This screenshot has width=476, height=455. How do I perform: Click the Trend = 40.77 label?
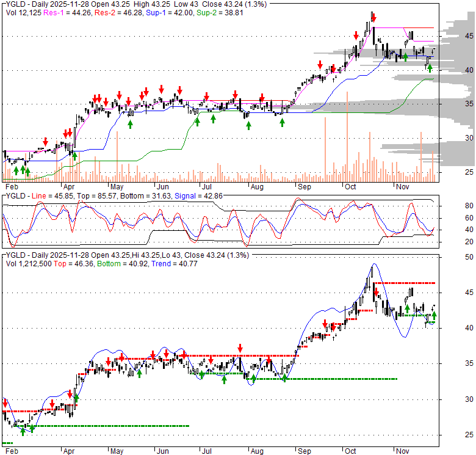[175, 264]
